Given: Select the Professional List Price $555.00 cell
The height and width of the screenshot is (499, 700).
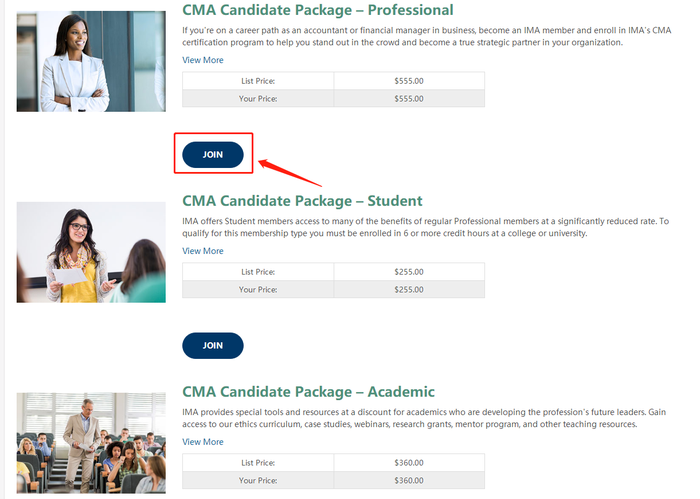Looking at the screenshot, I should point(409,81).
